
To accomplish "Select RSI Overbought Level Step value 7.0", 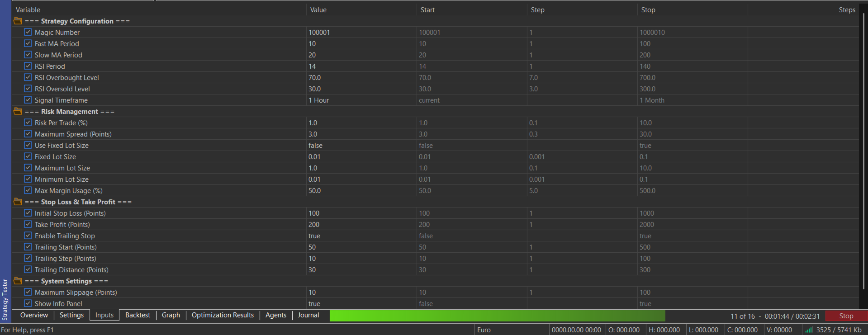I will point(582,78).
